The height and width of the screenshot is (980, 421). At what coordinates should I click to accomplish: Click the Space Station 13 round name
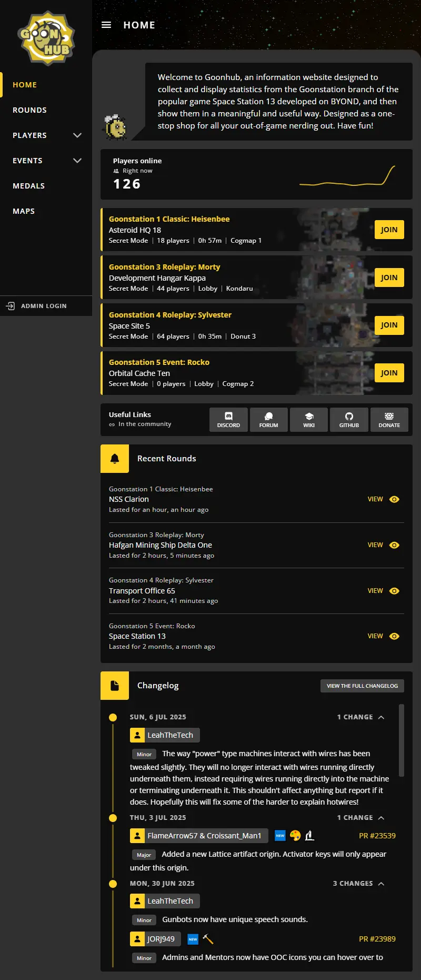(137, 636)
